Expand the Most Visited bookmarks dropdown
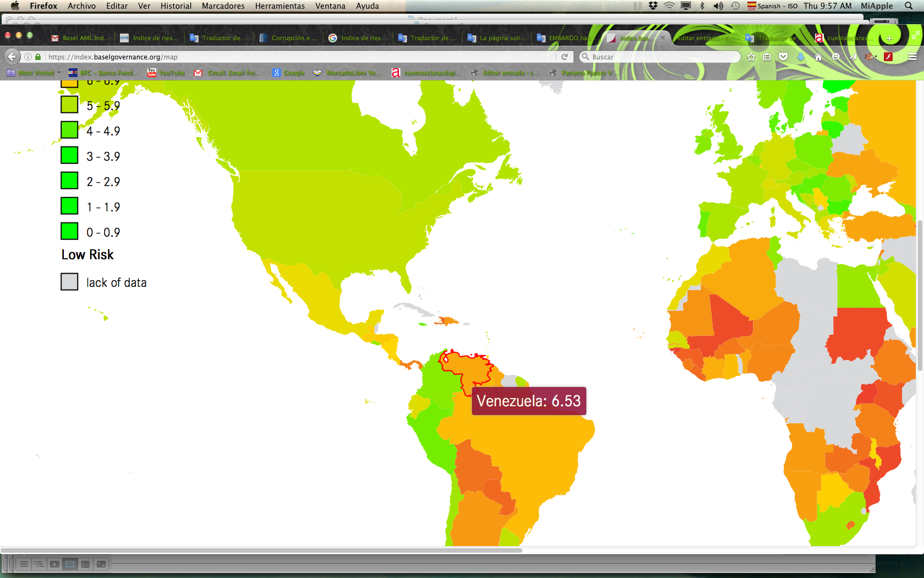924x578 pixels. click(59, 73)
